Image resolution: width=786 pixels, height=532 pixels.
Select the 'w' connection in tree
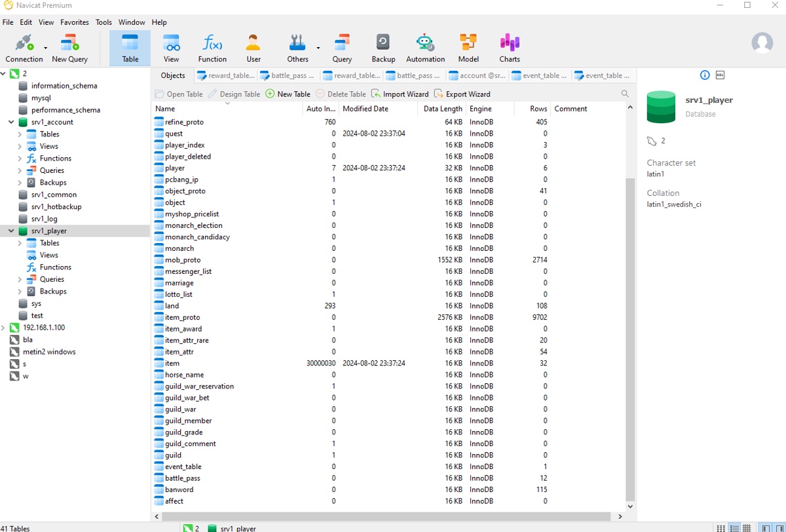click(26, 376)
